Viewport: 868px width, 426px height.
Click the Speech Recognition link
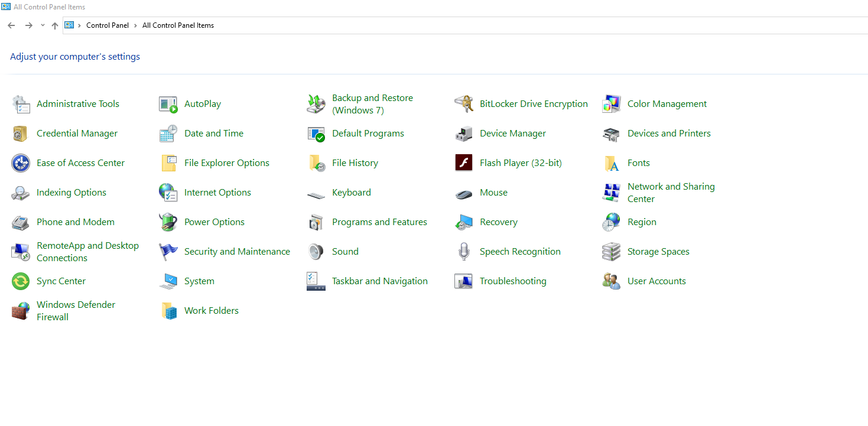tap(520, 252)
